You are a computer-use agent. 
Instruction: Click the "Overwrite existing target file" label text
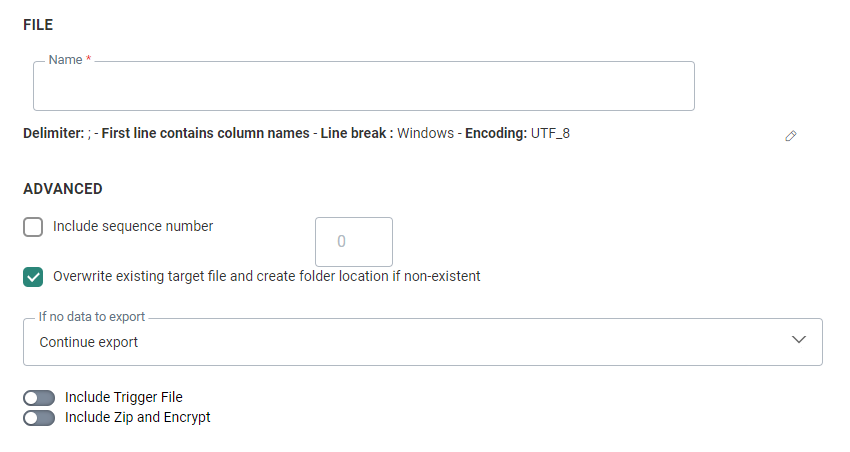[x=266, y=276]
